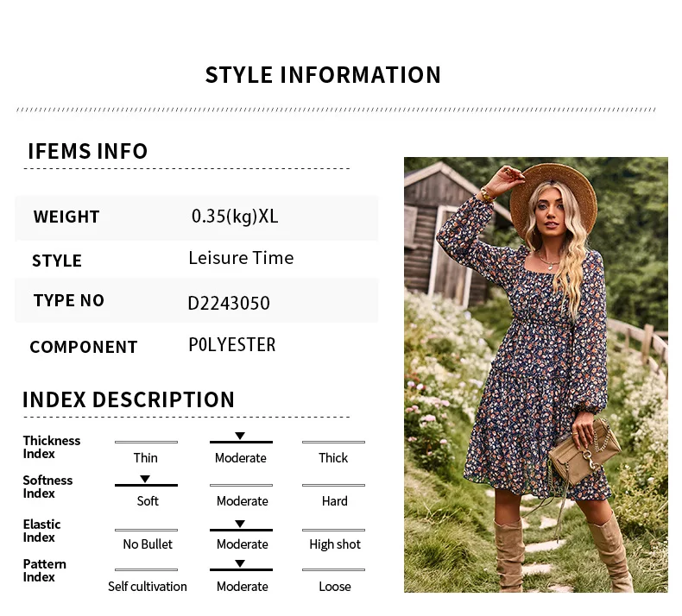The image size is (682, 616).
Task: Select the Thin thickness option
Action: pos(146,458)
